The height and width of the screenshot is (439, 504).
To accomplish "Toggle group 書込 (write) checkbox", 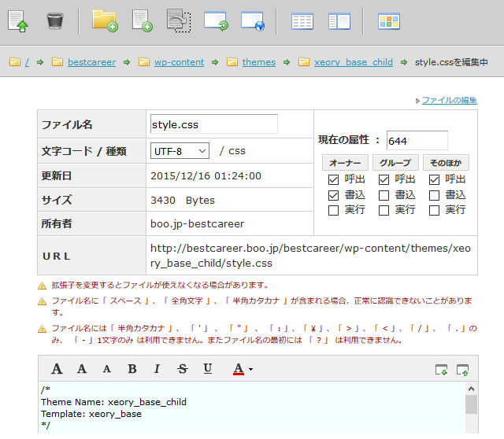I will point(384,195).
